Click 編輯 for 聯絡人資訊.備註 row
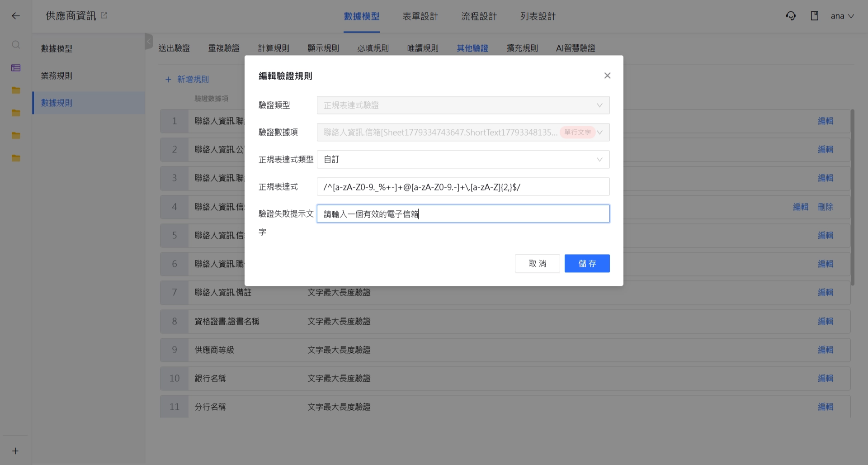The width and height of the screenshot is (868, 465). click(x=826, y=292)
